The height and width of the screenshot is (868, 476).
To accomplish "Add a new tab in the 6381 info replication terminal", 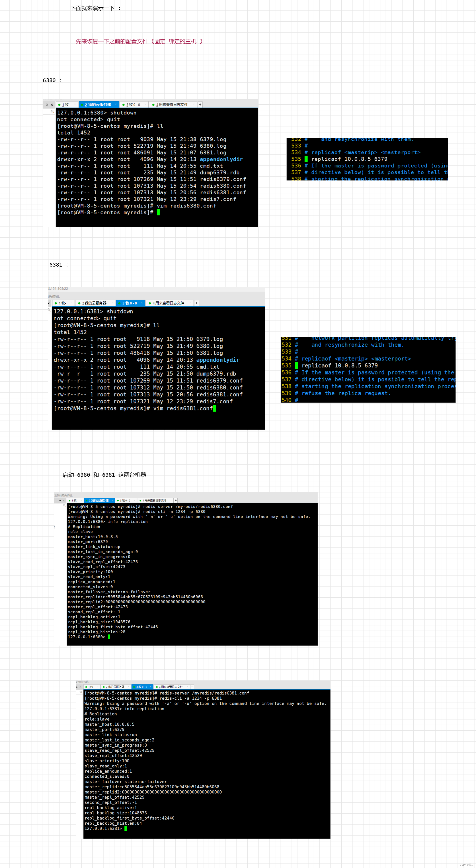I will (x=192, y=687).
